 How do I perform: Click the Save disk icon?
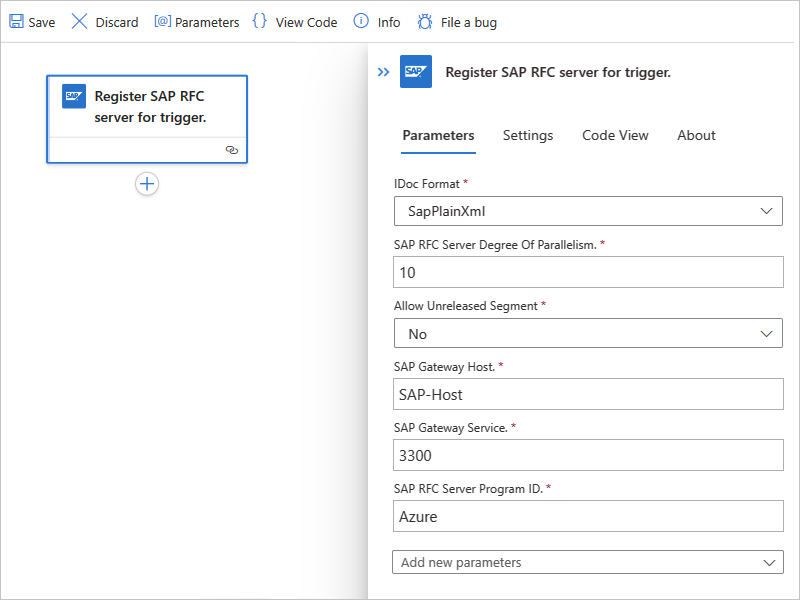[x=16, y=22]
